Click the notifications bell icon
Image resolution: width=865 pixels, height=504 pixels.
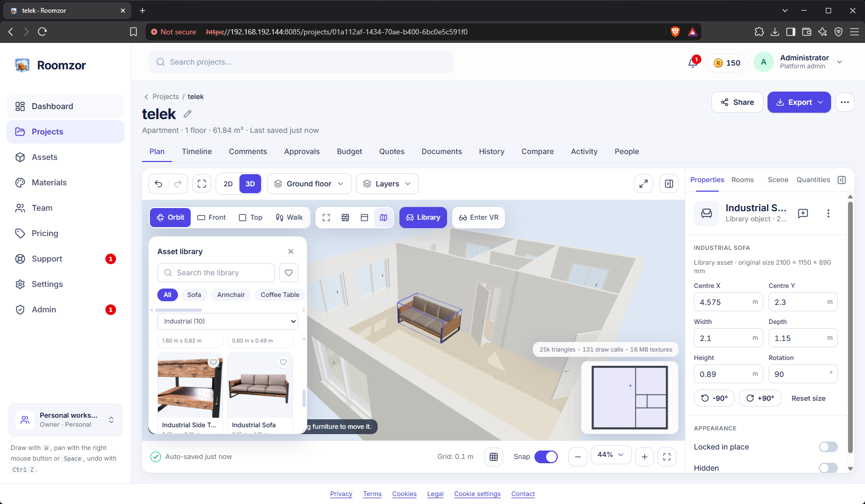tap(693, 62)
